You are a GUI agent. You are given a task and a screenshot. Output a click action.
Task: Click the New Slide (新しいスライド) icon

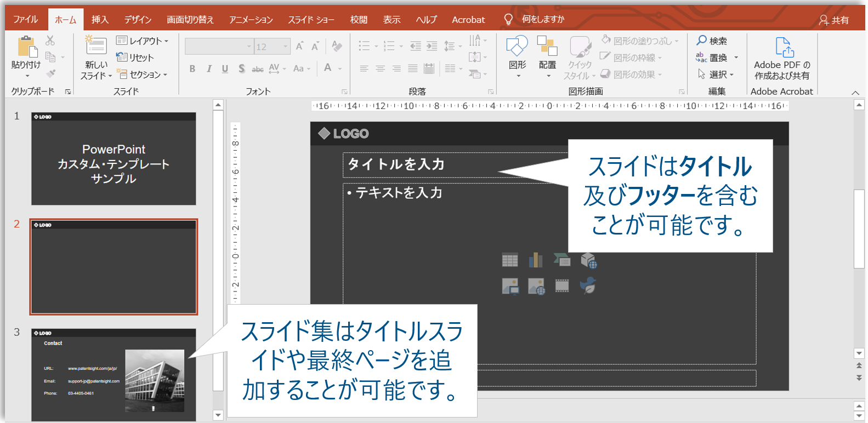coord(95,45)
